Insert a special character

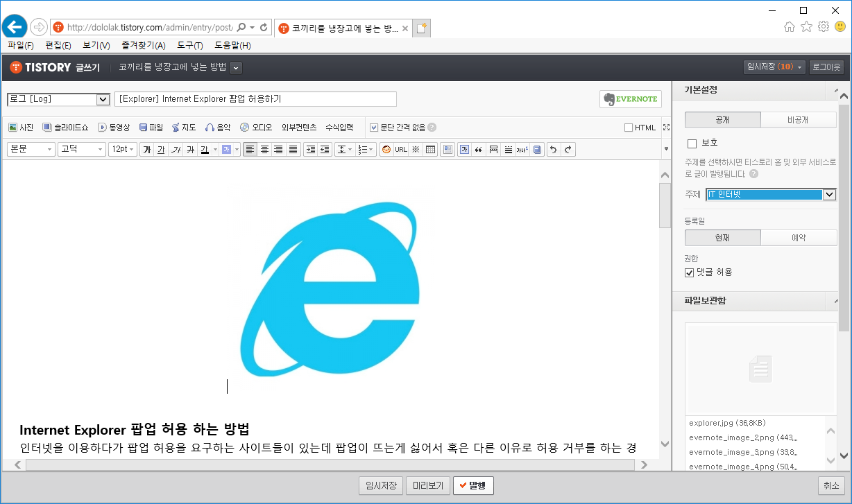[x=416, y=149]
